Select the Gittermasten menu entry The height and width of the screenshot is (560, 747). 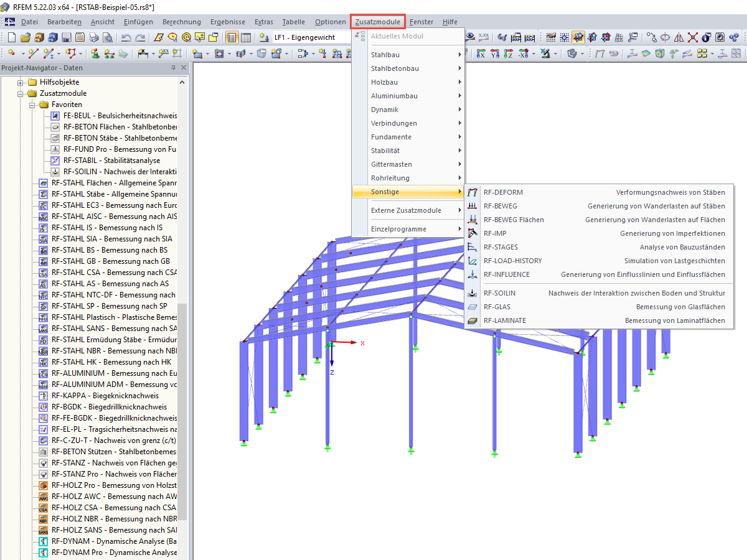(x=408, y=164)
